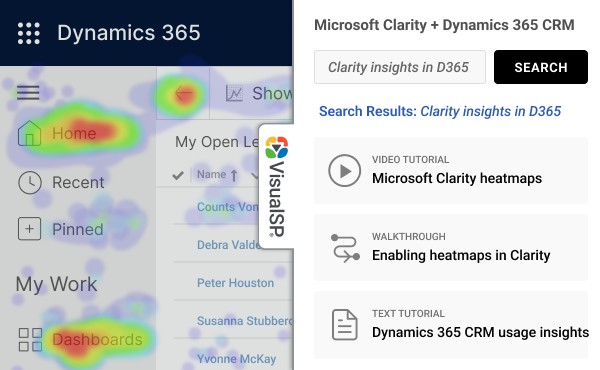Toggle the VisualSP side tab
Viewport: 600px width, 370px height.
pyautogui.click(x=276, y=186)
